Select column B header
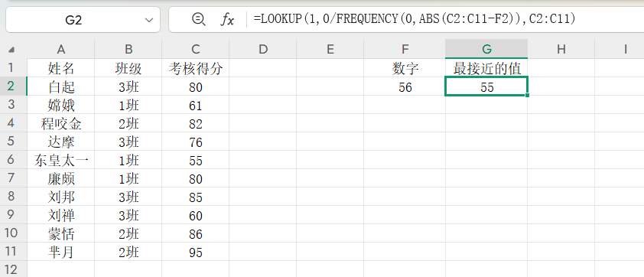Screen dimensions: 644x277 pos(128,49)
